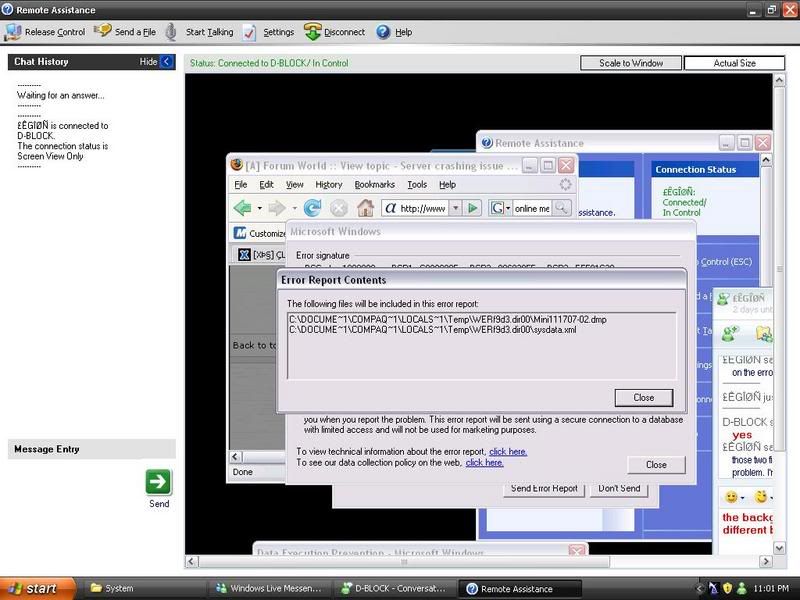Close the Error Report Contents dialog
Image resolution: width=800 pixels, height=600 pixels.
[643, 397]
